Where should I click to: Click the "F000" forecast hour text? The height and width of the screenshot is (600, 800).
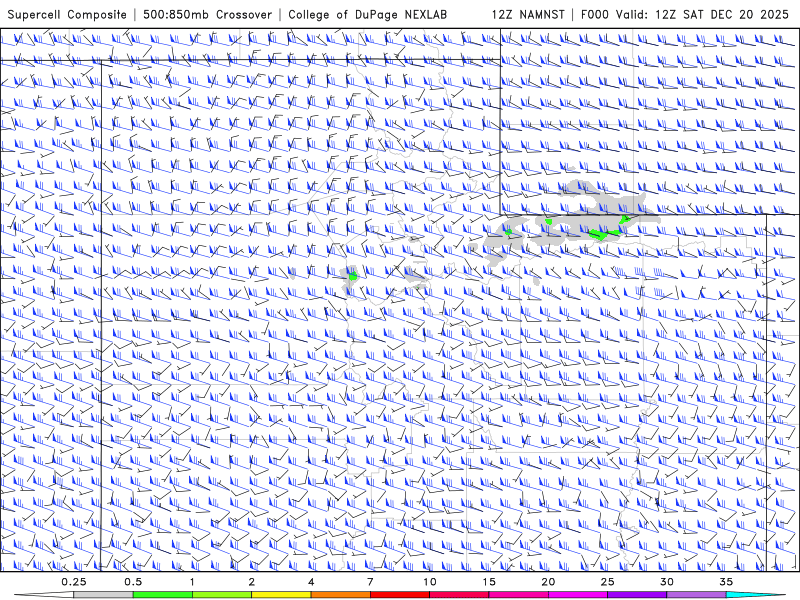tap(595, 15)
